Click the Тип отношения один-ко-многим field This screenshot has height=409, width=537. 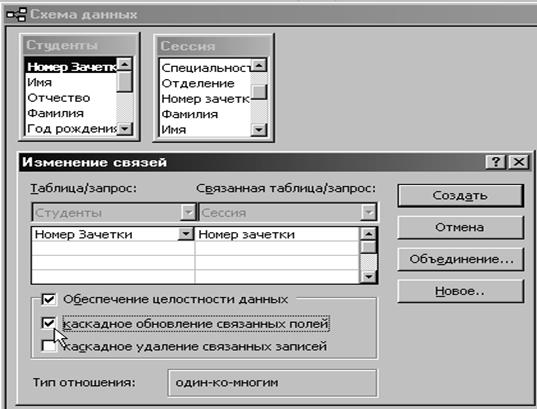coord(273,382)
